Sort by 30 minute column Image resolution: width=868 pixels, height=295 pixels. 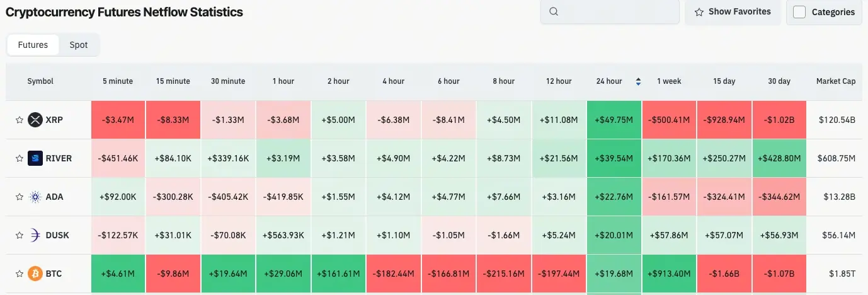pyautogui.click(x=228, y=81)
